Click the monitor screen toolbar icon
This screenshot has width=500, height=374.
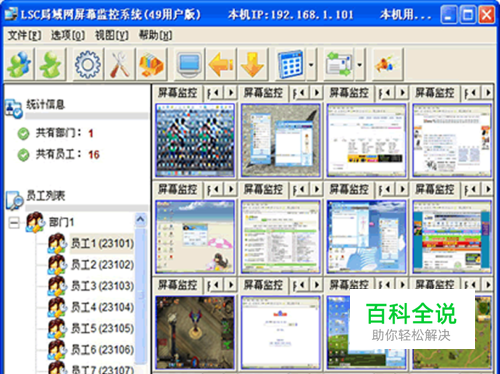[189, 64]
